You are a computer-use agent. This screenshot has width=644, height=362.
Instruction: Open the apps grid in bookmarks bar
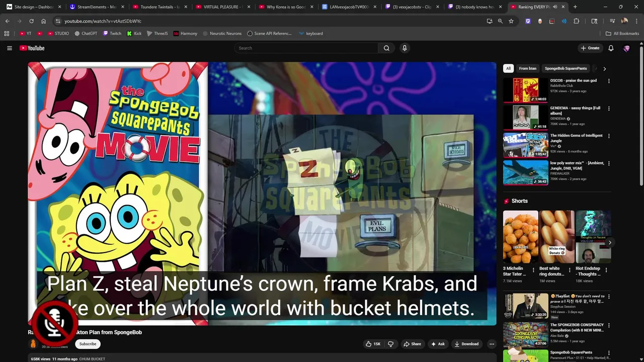7,34
